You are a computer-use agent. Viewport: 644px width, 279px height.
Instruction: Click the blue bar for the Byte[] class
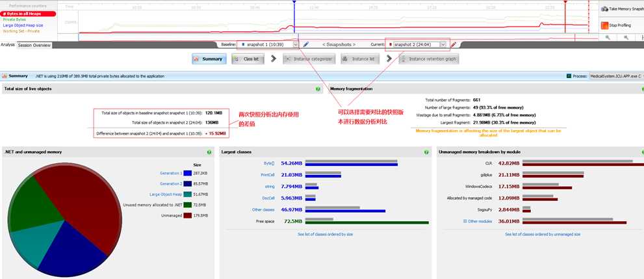click(352, 165)
